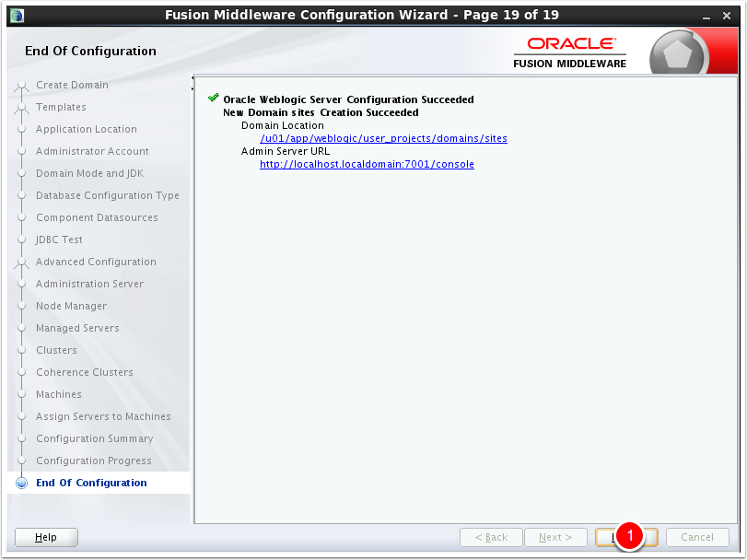Screen dimensions: 747x560
Task: Select the JDBC Test step
Action: 59,239
